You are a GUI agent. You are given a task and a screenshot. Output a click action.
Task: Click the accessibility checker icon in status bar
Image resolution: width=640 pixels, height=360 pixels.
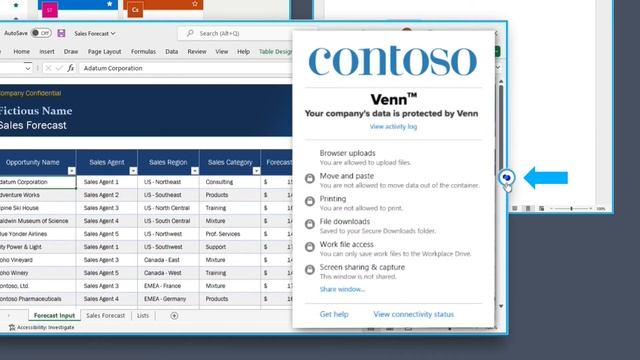coord(12,327)
